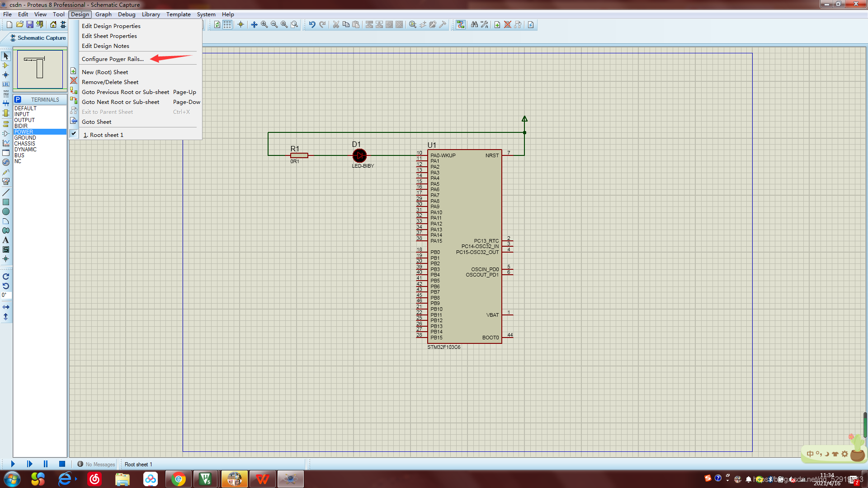
Task: Choose Edit Sheet Properties entry
Action: 109,36
